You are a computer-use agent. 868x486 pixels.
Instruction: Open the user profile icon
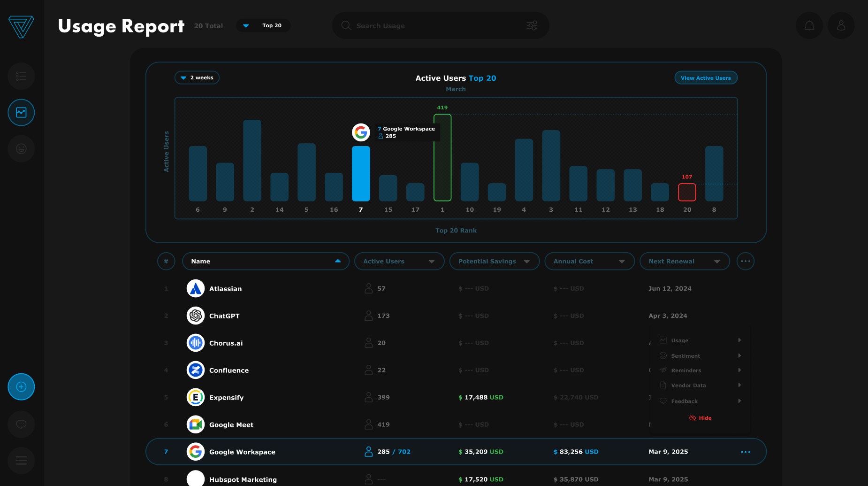(841, 25)
